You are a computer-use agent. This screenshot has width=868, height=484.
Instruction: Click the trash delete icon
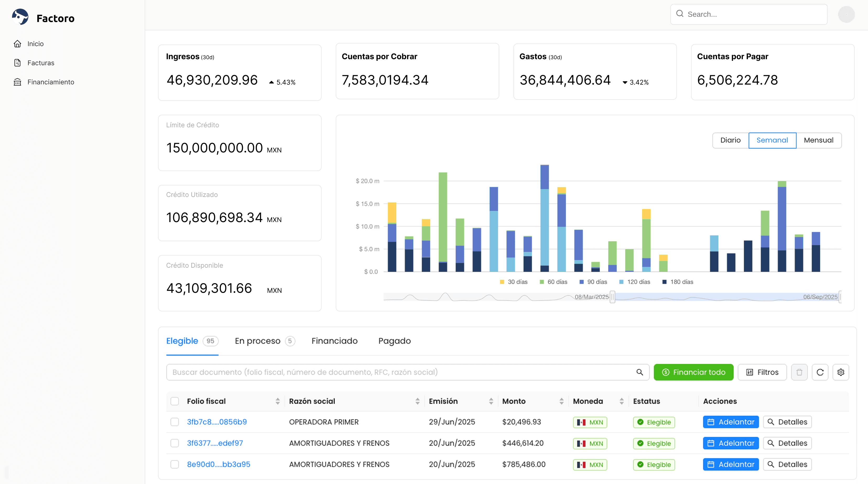tap(799, 372)
